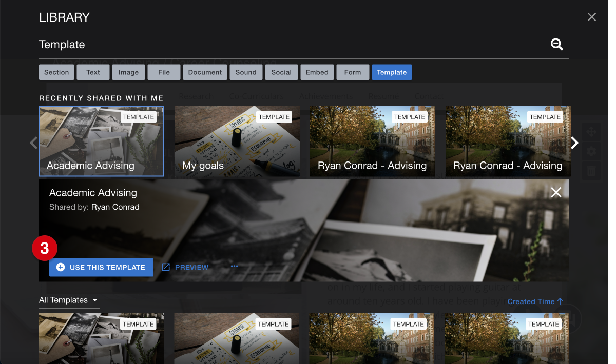Open the My goals template thumbnail
Screen dimensions: 616x364
tap(237, 141)
